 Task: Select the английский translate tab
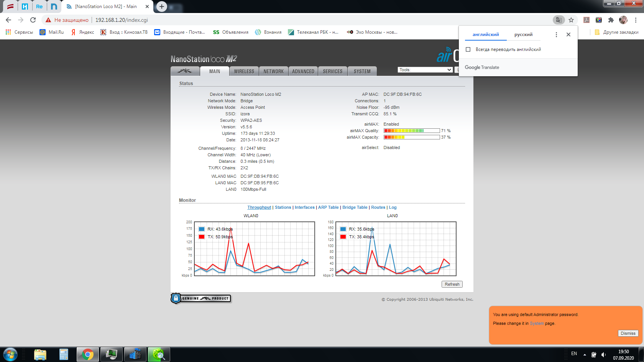click(486, 34)
